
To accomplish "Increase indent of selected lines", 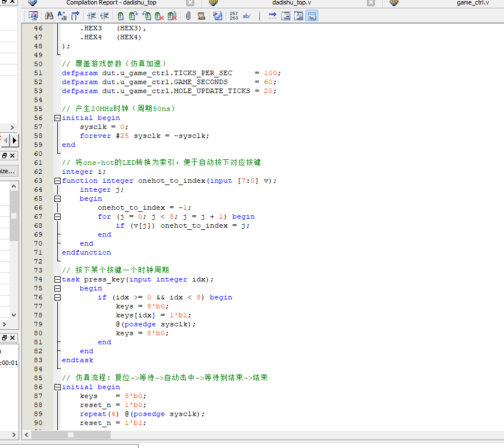I will pos(91,16).
